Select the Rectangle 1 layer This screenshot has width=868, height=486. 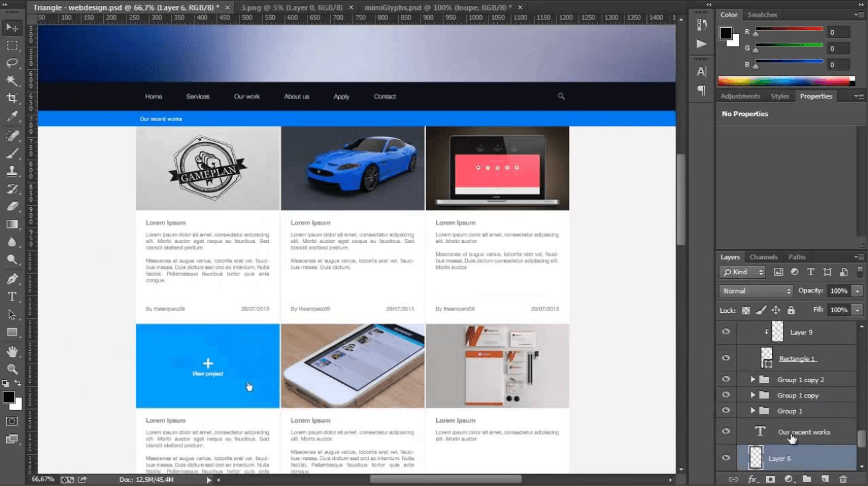pos(797,359)
